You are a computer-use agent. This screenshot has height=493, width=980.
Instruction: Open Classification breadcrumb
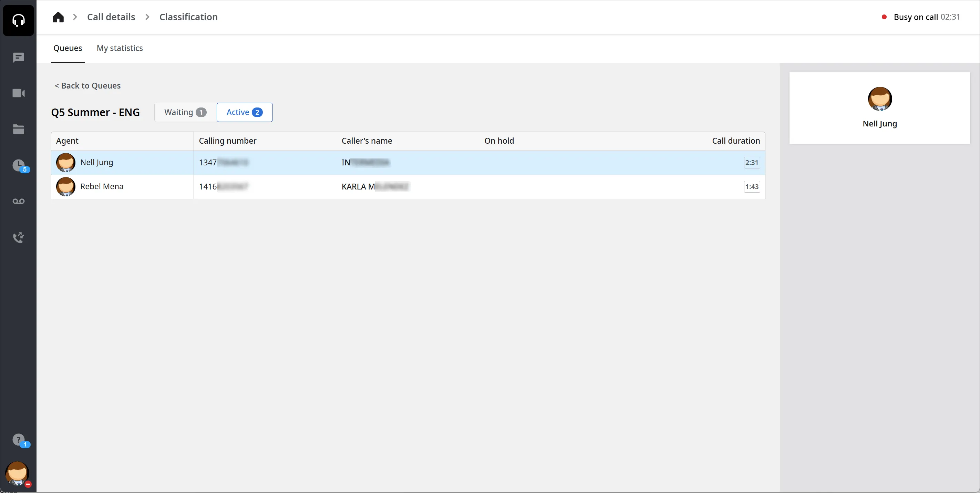(189, 17)
